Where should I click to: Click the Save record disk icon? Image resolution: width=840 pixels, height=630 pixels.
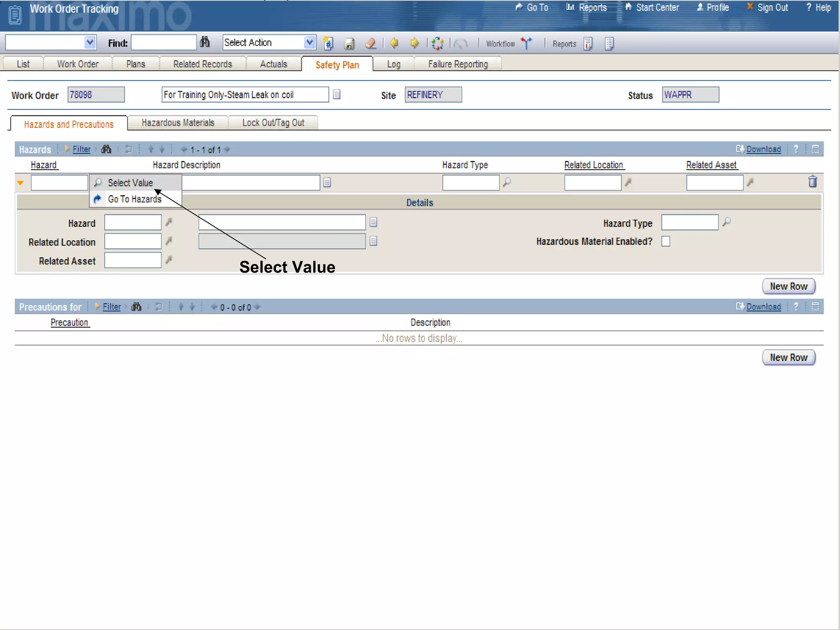click(349, 43)
